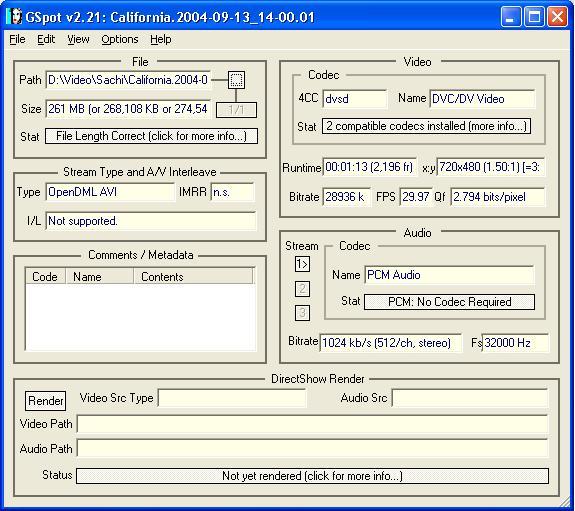Select audio stream 1
This screenshot has width=575, height=511.
pos(302,264)
